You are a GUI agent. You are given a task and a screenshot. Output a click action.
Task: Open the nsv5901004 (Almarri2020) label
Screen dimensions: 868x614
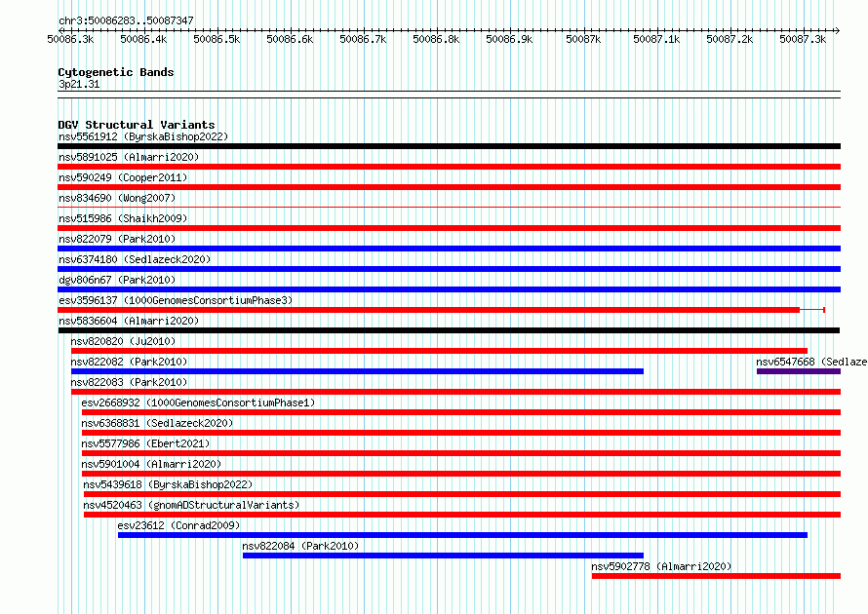coord(151,464)
